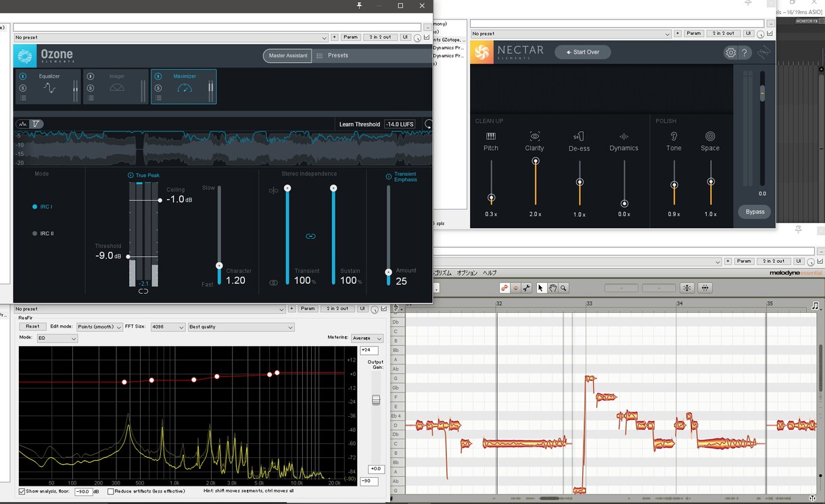Viewport: 825px width, 504px height.
Task: Click the Ozone -14.0 LUFS threshold field
Action: tap(400, 124)
